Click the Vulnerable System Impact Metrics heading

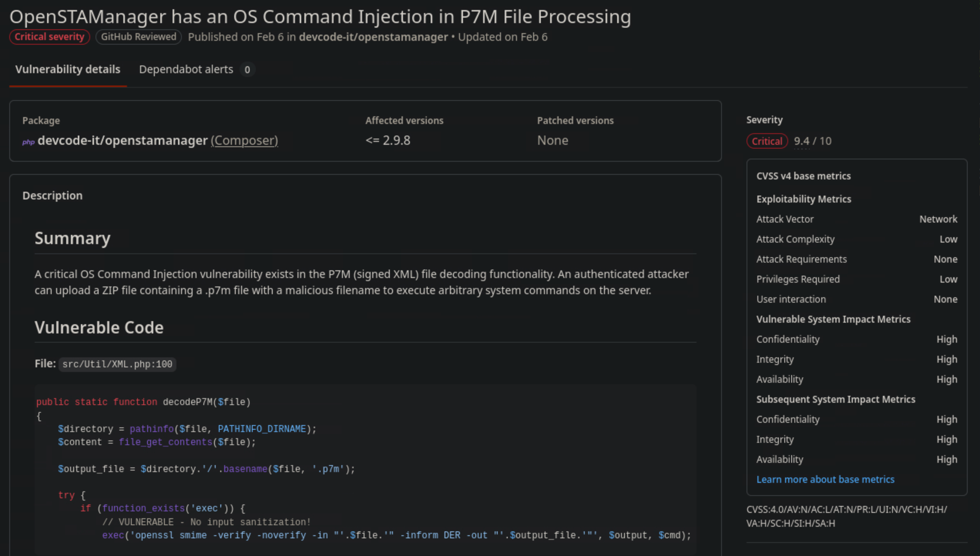pyautogui.click(x=833, y=319)
